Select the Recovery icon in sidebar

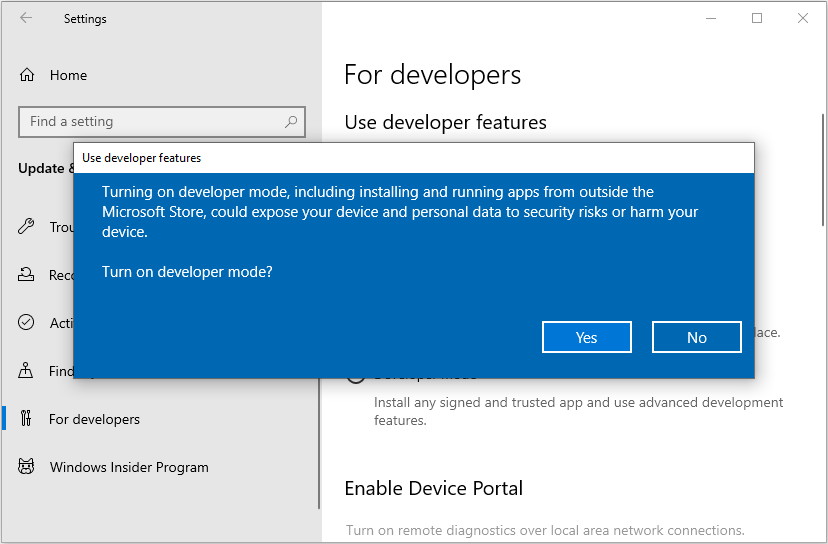point(26,274)
